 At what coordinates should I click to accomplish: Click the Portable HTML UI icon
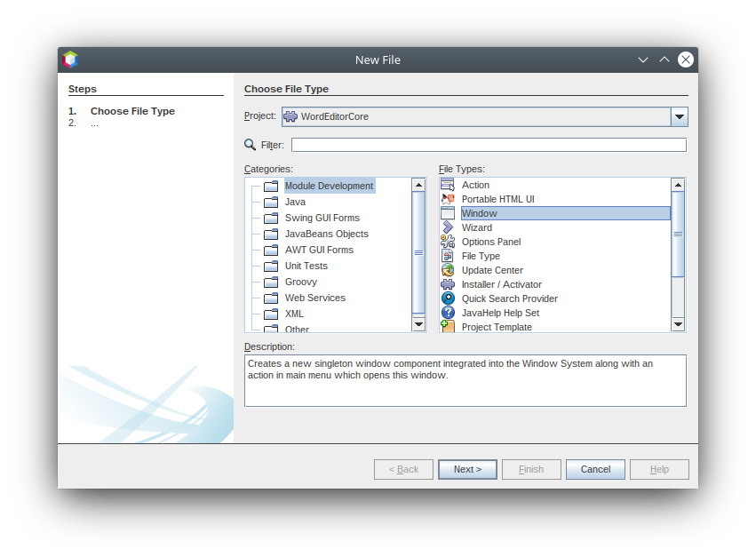pyautogui.click(x=448, y=199)
